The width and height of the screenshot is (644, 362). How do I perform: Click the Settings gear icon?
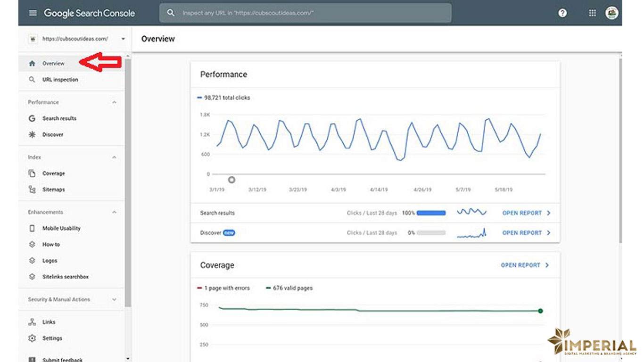pyautogui.click(x=32, y=338)
